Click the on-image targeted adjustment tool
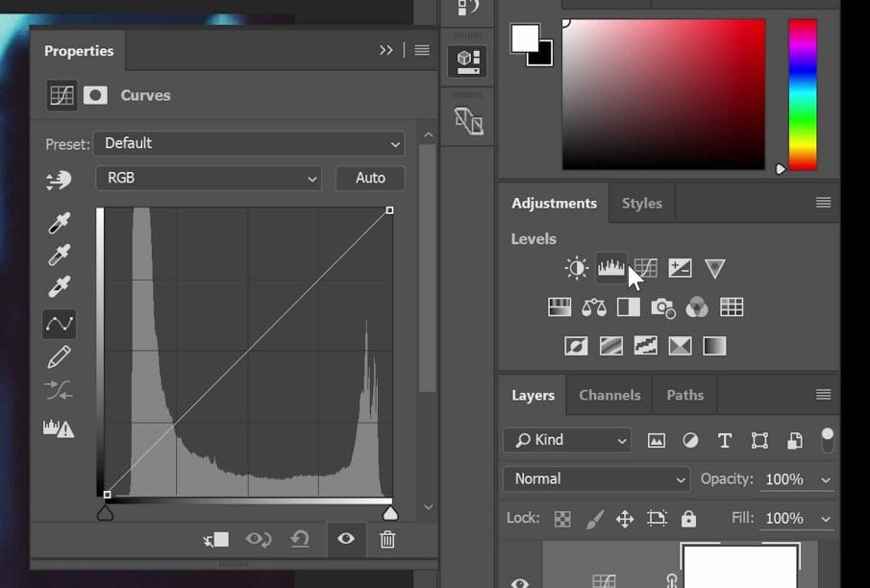This screenshot has width=870, height=588. 59,180
